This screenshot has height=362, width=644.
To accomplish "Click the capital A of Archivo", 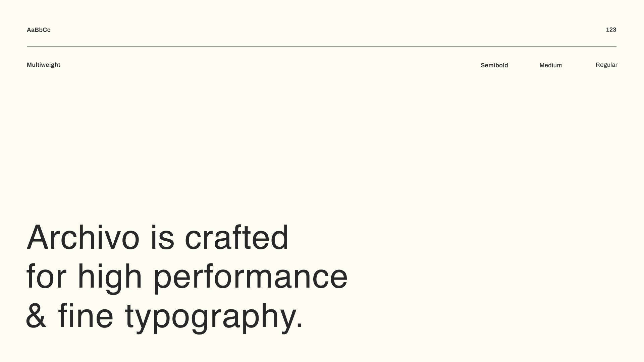I will click(38, 237).
